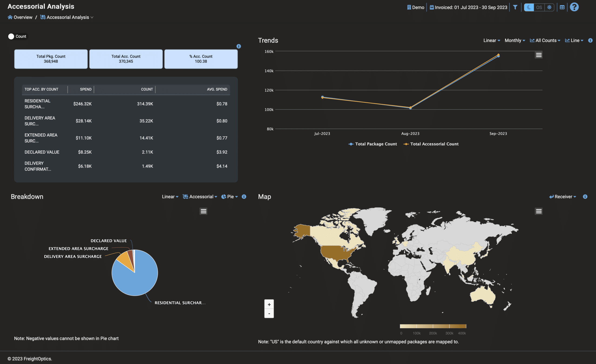Image resolution: width=596 pixels, height=364 pixels.
Task: Open the Breakdown chart hamburger menu
Action: 203,211
